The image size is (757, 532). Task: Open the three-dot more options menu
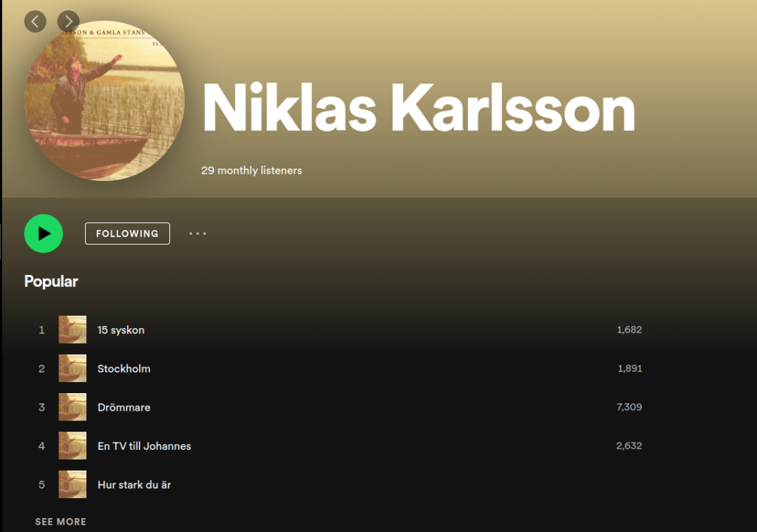[197, 233]
